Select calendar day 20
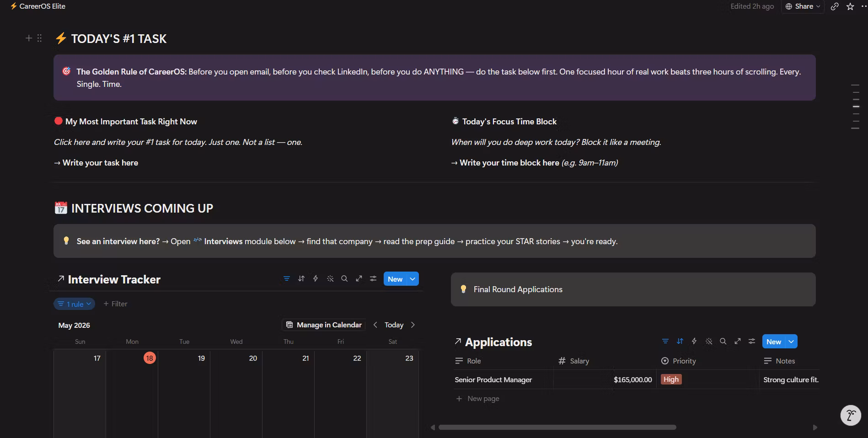The image size is (868, 438). point(253,358)
